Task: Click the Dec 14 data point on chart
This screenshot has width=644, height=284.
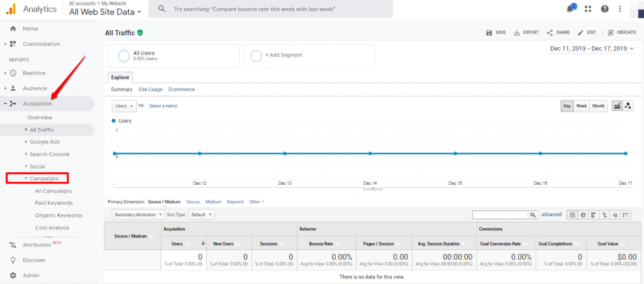Action: coord(370,153)
